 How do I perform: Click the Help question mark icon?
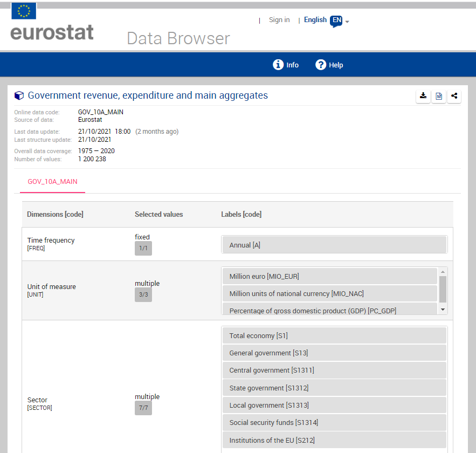point(321,65)
